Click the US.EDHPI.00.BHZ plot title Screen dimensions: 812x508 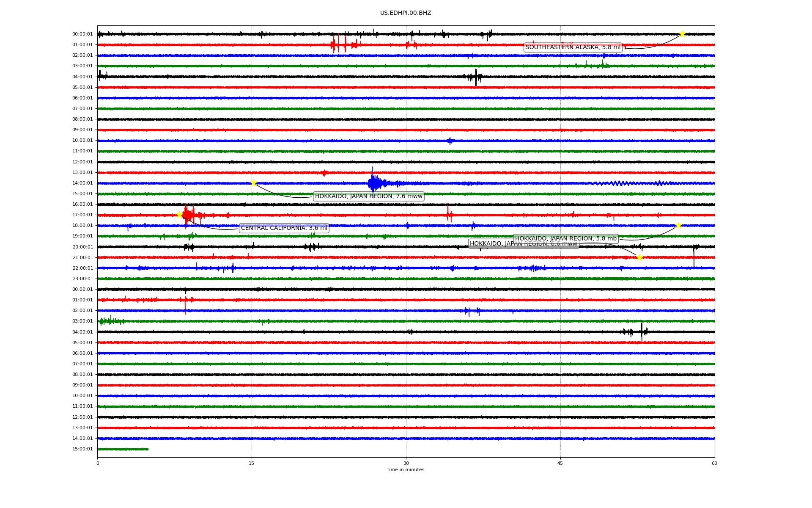405,13
